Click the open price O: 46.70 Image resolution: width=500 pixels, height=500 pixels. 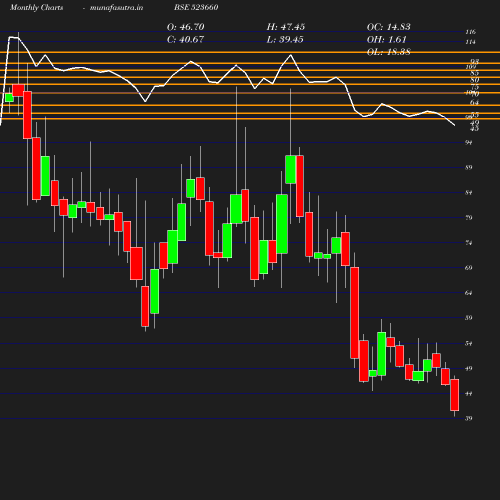click(x=186, y=27)
